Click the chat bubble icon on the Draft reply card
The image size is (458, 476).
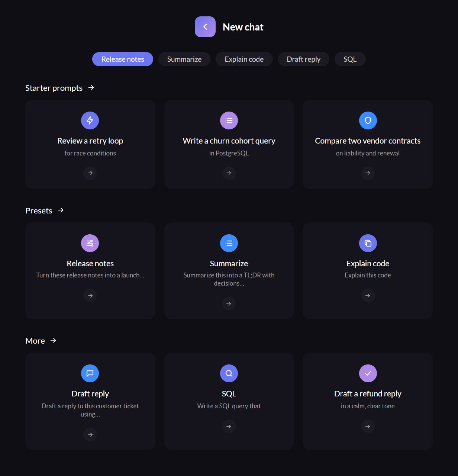90,373
